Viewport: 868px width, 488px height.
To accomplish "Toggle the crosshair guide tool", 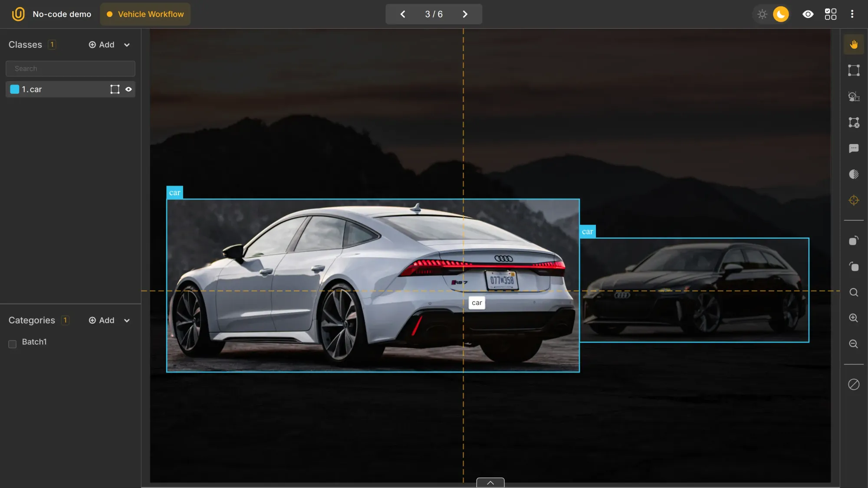I will [854, 200].
